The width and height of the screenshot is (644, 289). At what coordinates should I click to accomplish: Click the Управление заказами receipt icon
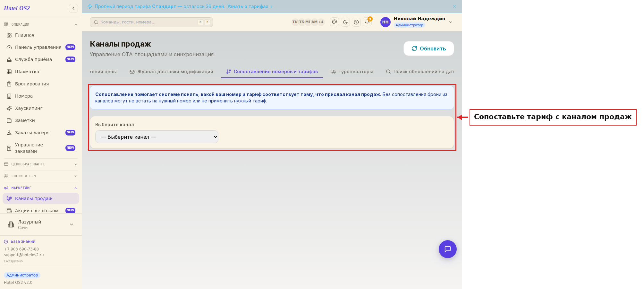9,148
